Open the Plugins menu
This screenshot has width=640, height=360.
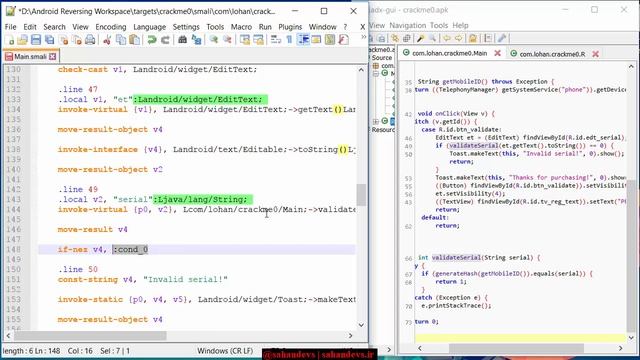(x=290, y=27)
